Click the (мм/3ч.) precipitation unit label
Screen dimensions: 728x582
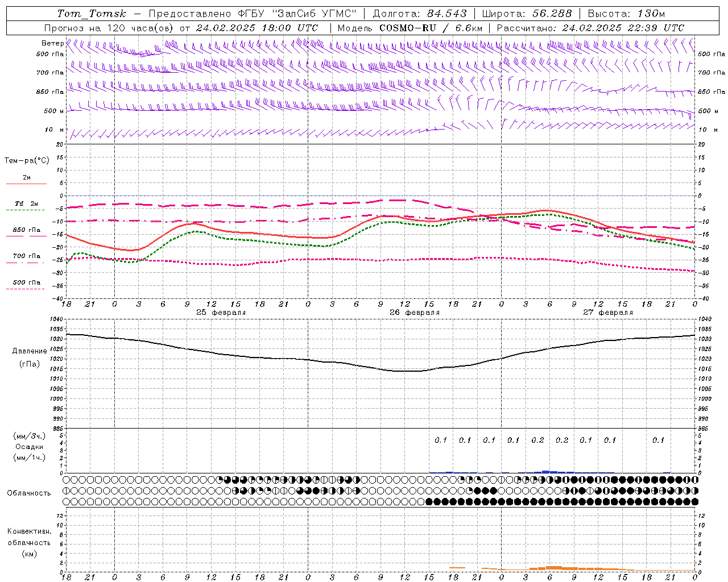pyautogui.click(x=29, y=436)
